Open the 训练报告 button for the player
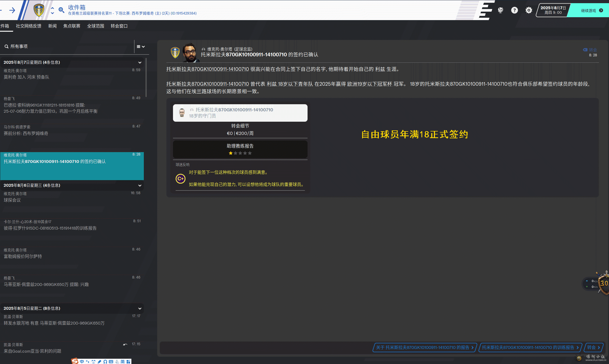Image resolution: width=609 pixels, height=364 pixels. click(x=530, y=347)
